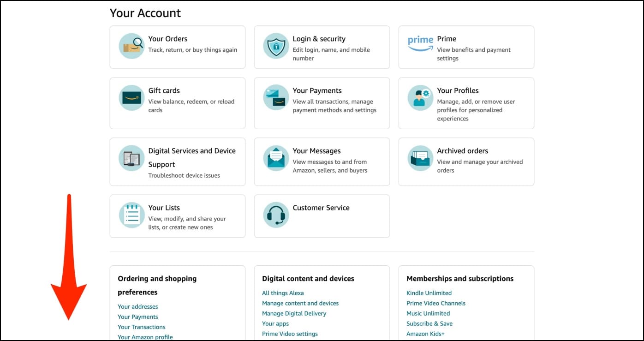Click 'Edit login, name, and mobile number' text

[x=331, y=54]
